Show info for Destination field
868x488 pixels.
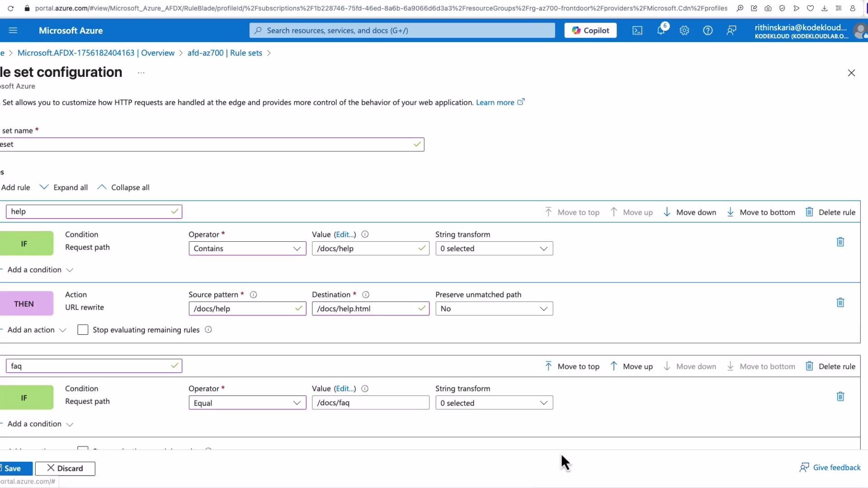[x=366, y=295]
